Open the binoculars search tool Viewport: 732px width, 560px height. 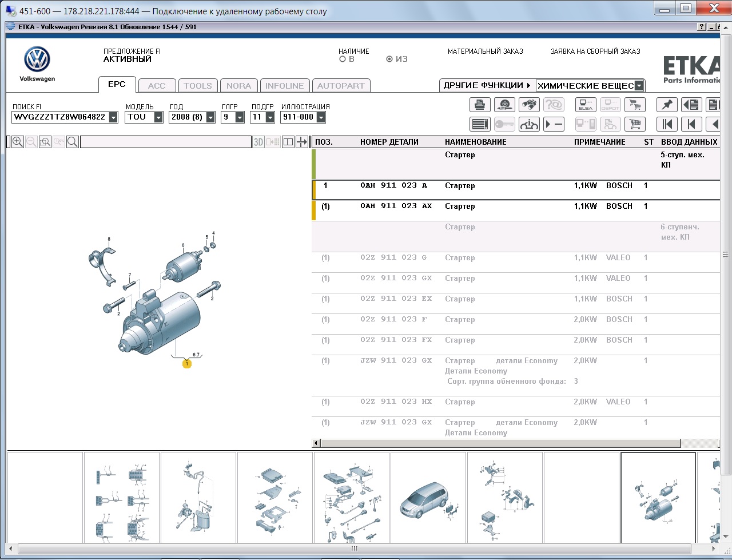point(529,105)
